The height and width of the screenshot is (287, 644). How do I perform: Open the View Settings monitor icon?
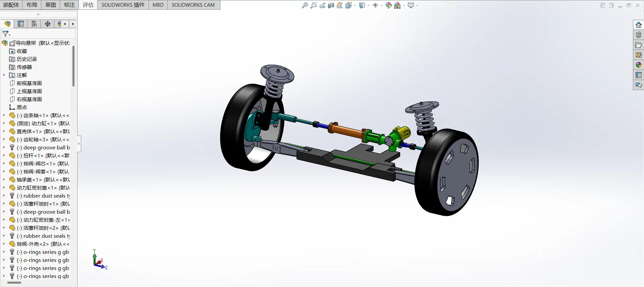(411, 5)
